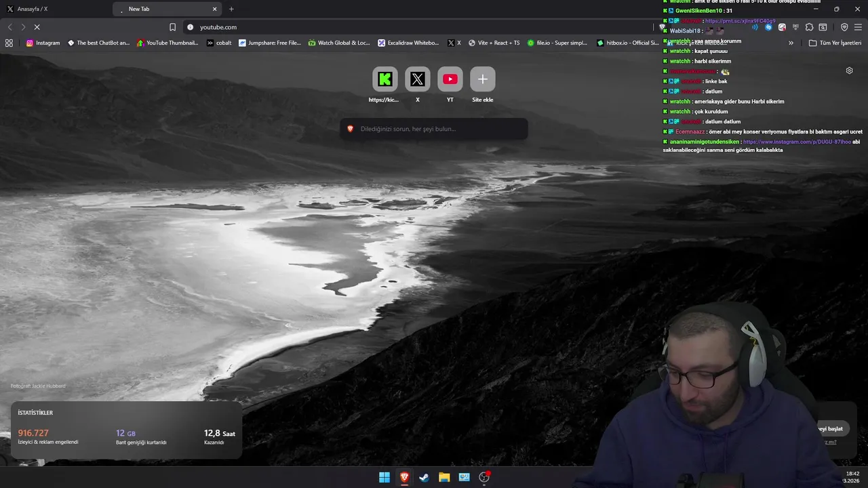Viewport: 868px width, 488px height.
Task: Open the file.io bookmark
Action: point(557,43)
